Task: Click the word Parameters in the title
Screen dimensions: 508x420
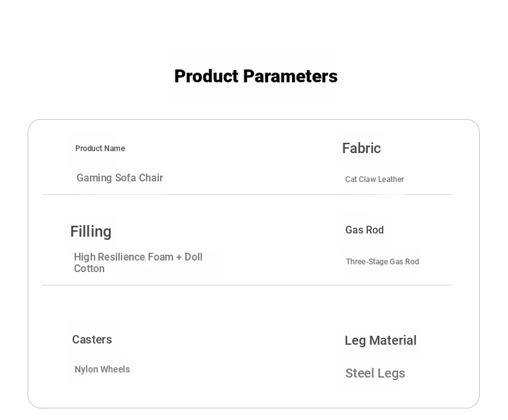Action: pos(290,77)
